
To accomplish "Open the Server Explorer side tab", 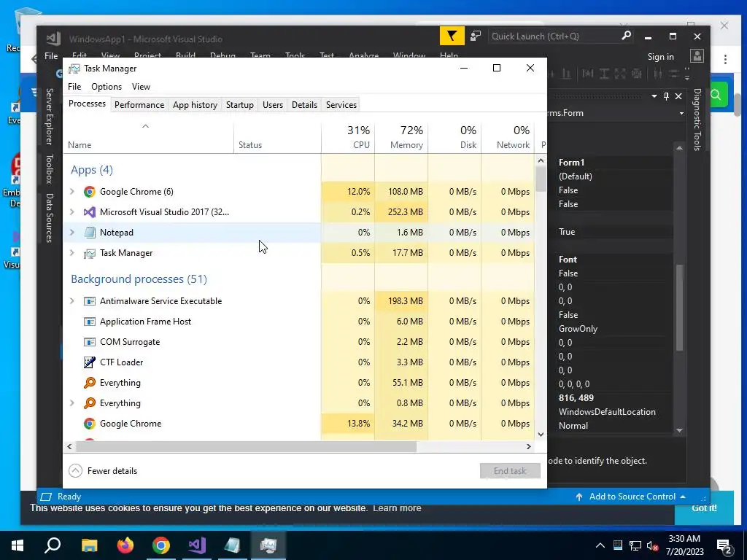I will coord(49,117).
